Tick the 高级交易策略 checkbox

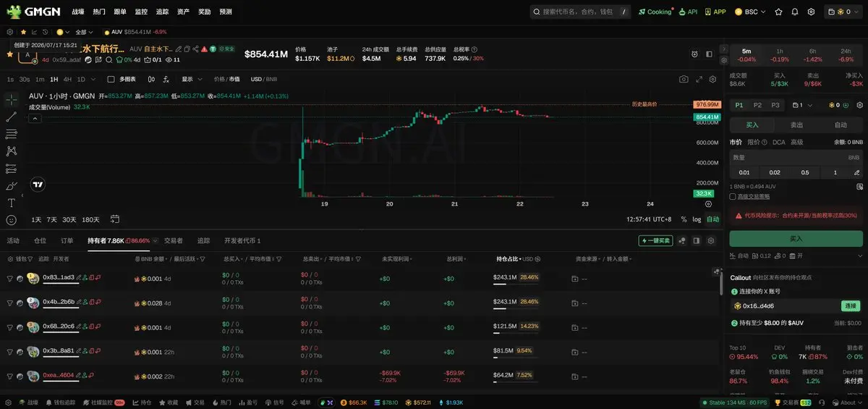[x=732, y=196]
